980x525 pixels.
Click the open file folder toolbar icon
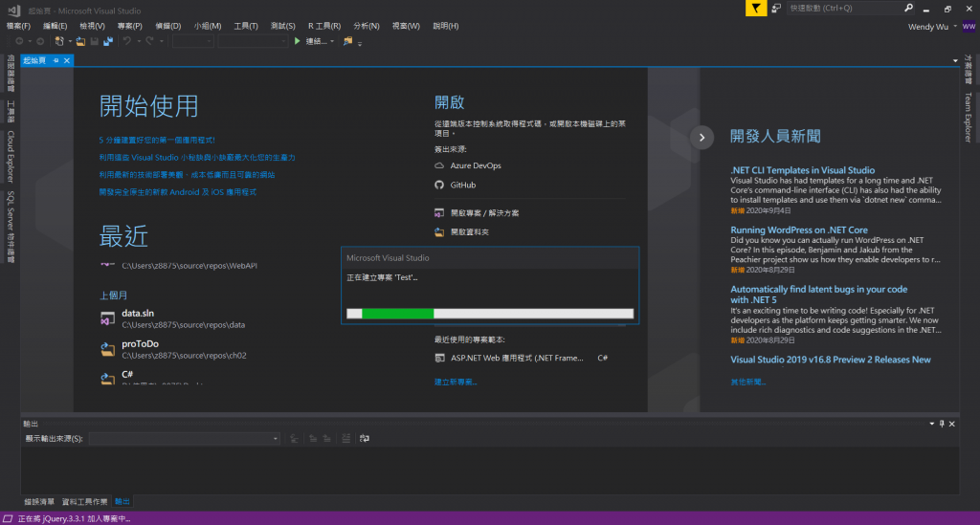pos(80,41)
